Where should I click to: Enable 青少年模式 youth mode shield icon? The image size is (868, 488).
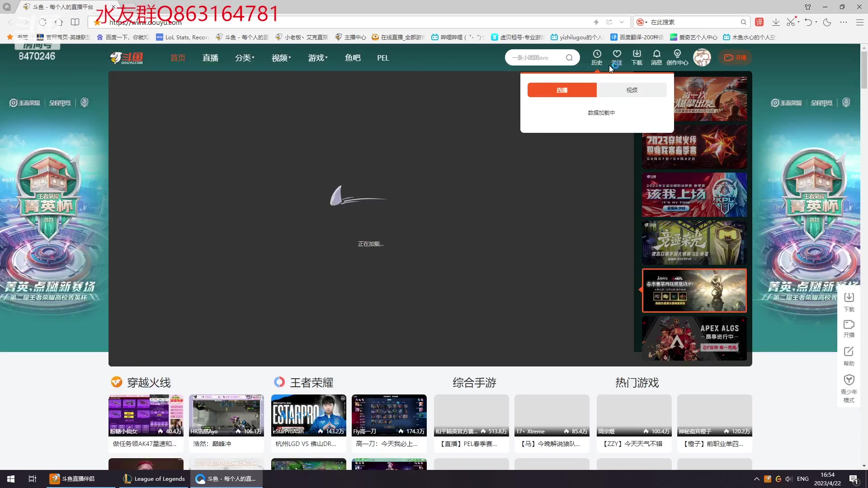click(849, 380)
